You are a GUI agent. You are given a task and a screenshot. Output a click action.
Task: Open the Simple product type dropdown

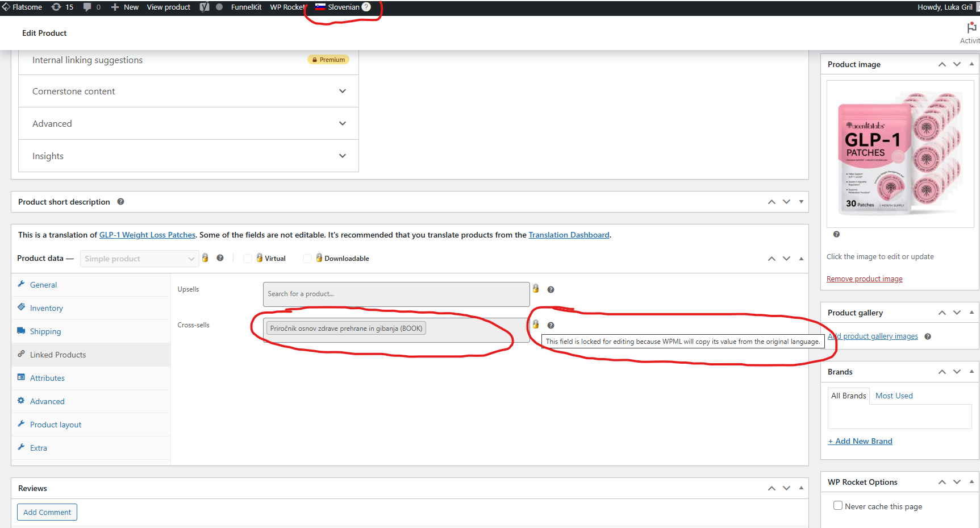point(139,259)
